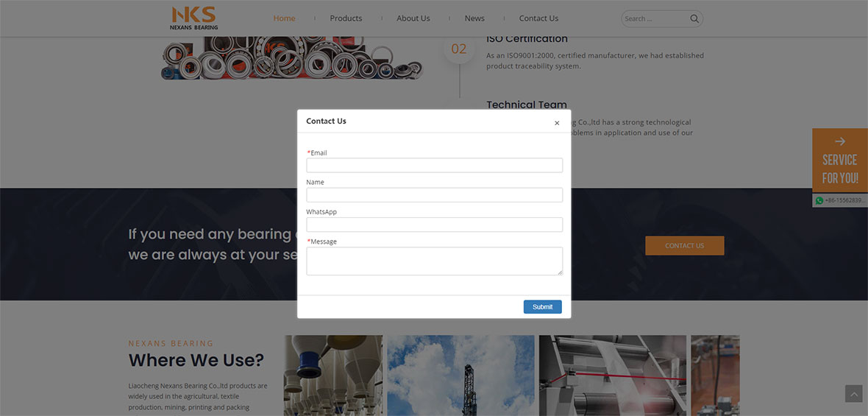Select Contact Us in navigation bar
868x416 pixels.
(538, 18)
